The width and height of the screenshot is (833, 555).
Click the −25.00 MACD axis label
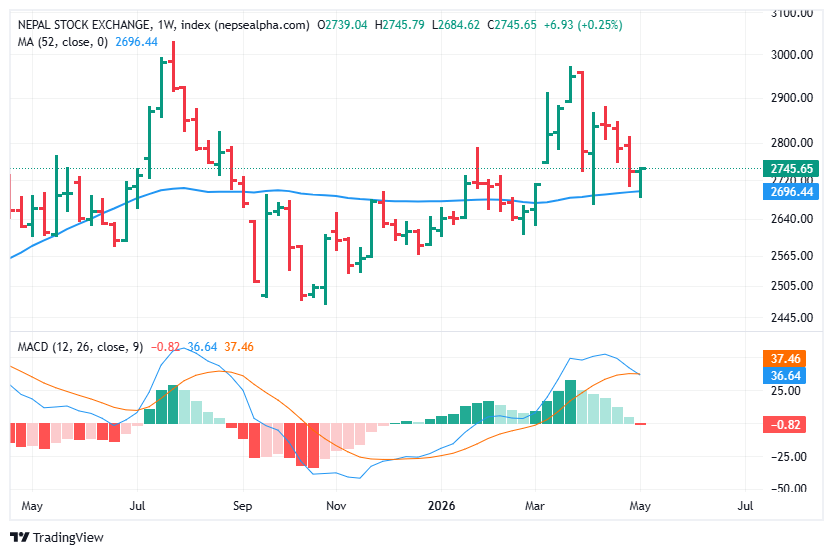point(789,457)
